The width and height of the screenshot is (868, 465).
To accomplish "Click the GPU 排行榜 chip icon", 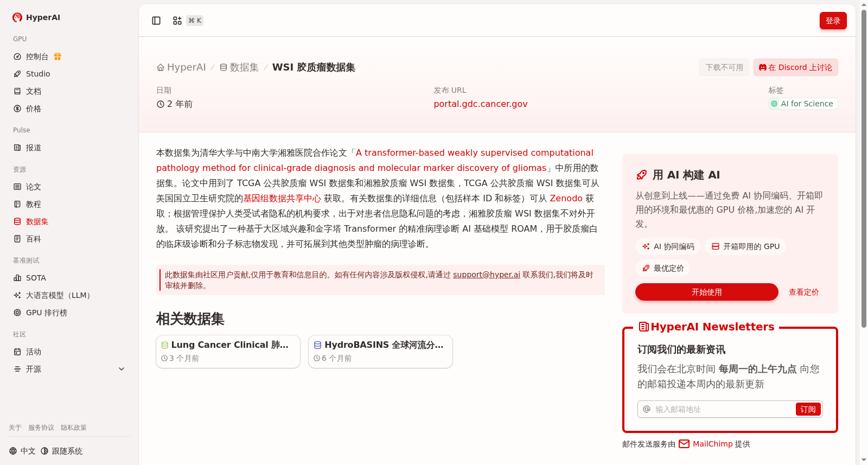I will [17, 313].
